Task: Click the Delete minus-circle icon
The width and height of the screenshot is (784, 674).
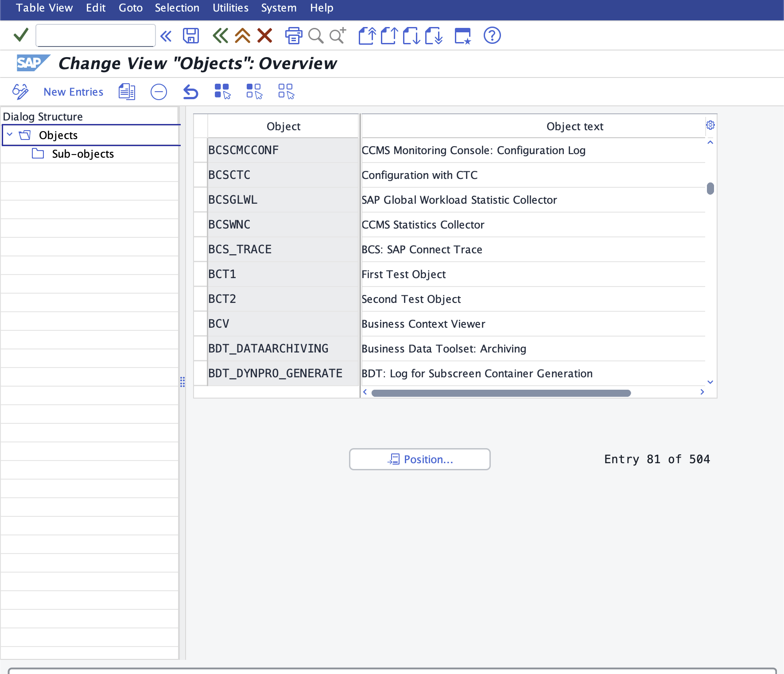Action: [159, 92]
